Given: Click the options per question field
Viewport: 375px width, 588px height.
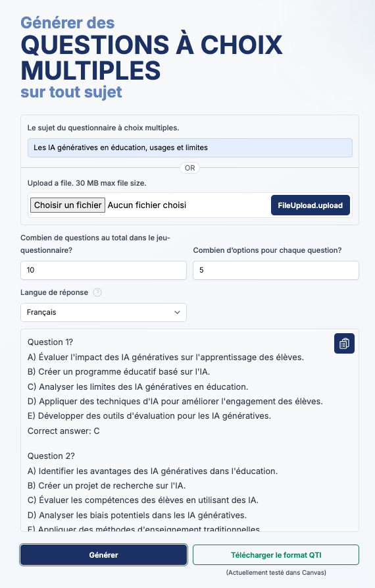Looking at the screenshot, I should click(x=276, y=270).
